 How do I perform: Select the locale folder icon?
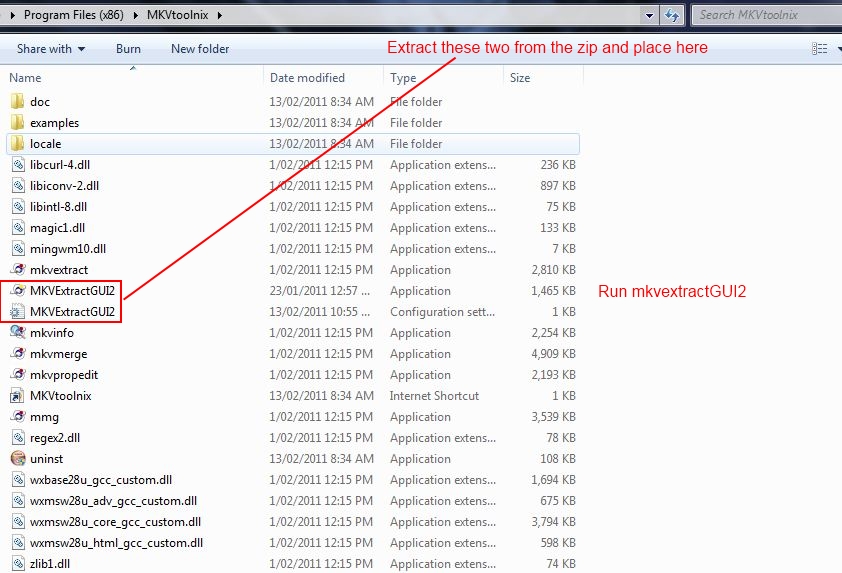pos(18,143)
